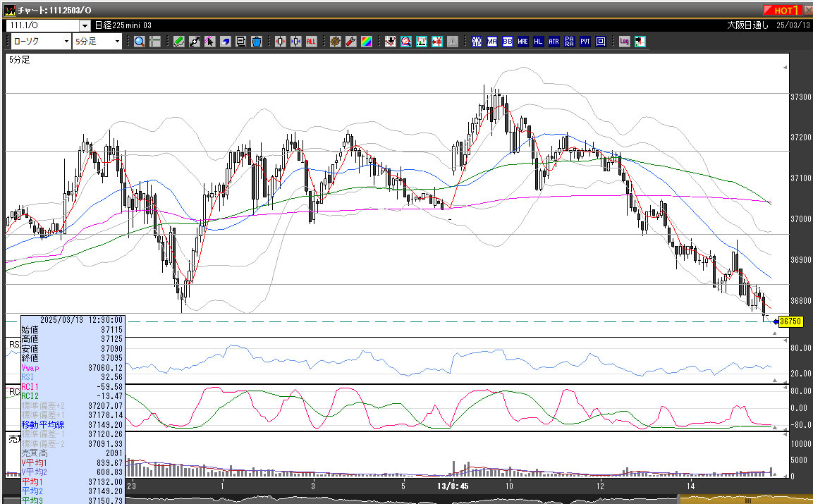This screenshot has height=504, width=813.
Task: Toggle the ATR indicator button
Action: point(554,42)
